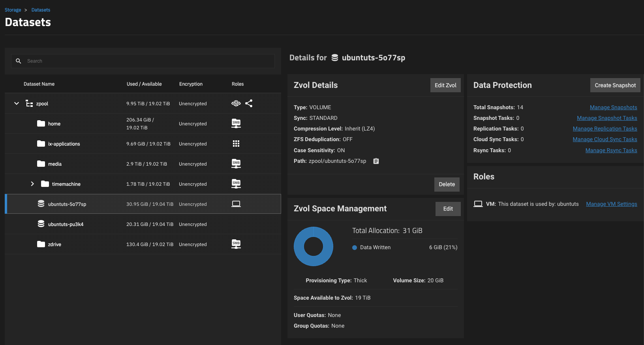Image resolution: width=644 pixels, height=345 pixels.
Task: Click the SMB share icon for home
Action: pos(236,123)
